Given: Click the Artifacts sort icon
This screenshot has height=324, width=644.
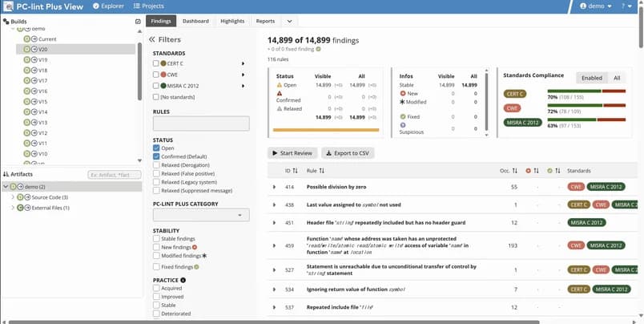Looking at the screenshot, I should (6, 174).
